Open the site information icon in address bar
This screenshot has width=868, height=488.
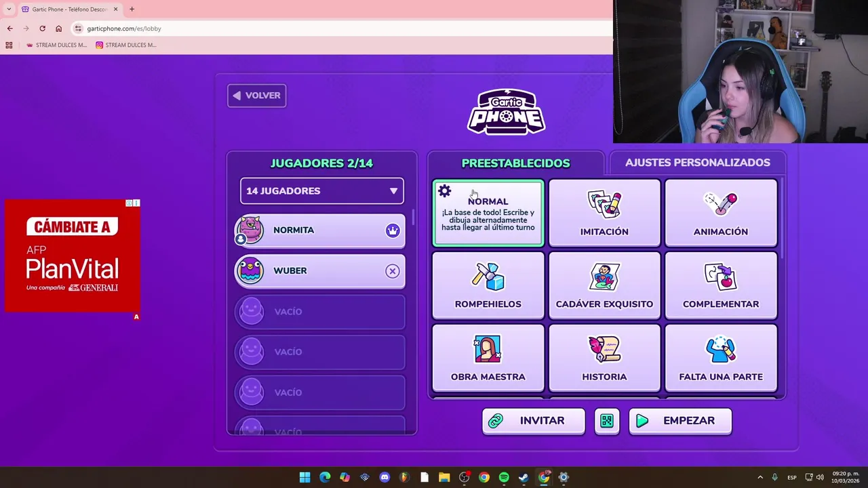[x=78, y=28]
